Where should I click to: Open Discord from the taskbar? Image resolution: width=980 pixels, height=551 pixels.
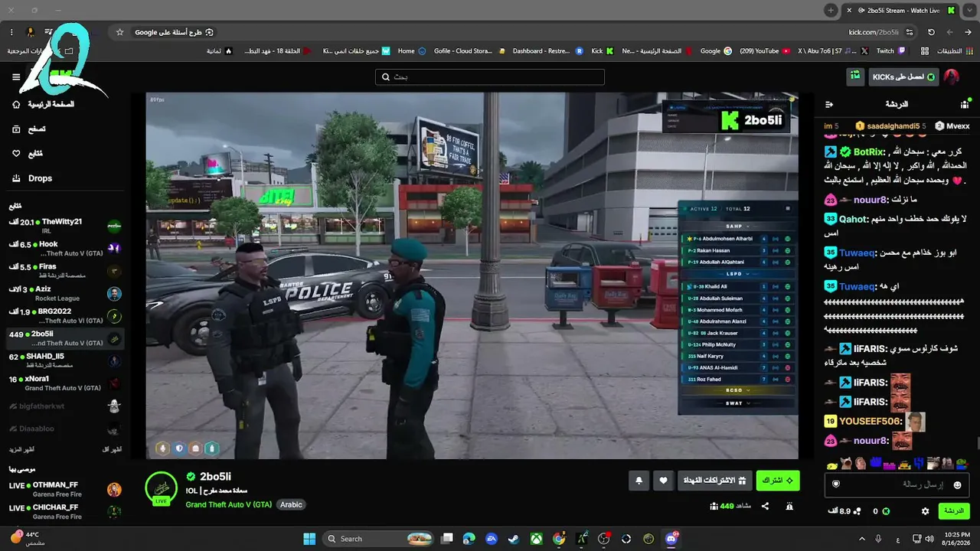coord(671,539)
